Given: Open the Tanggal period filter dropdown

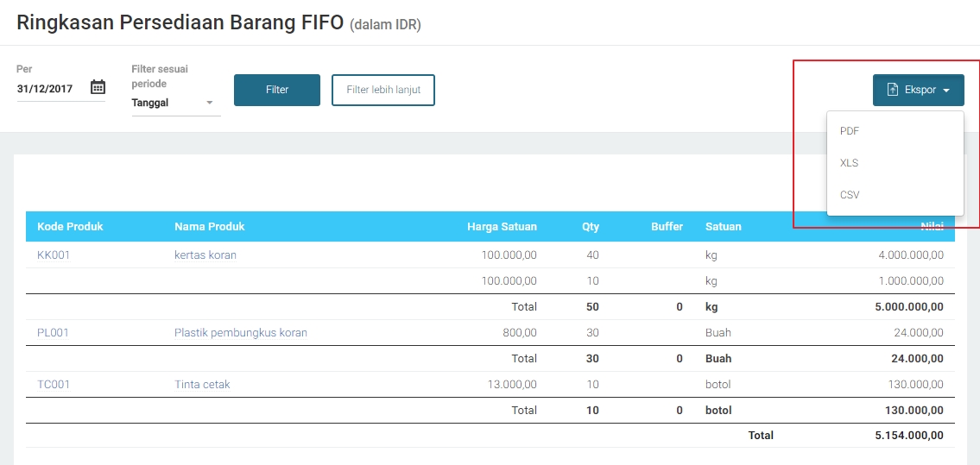Looking at the screenshot, I should point(175,103).
